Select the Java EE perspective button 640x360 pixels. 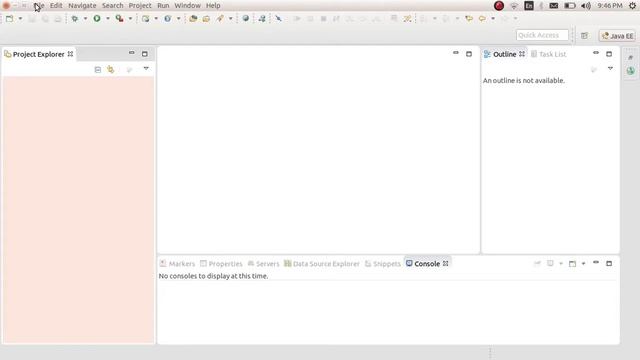[x=617, y=36]
